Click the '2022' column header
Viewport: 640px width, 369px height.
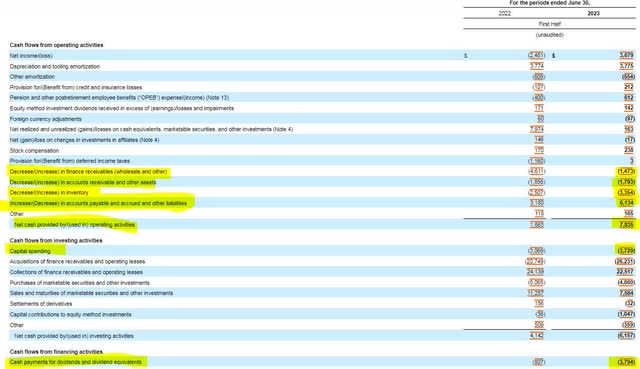pos(504,13)
